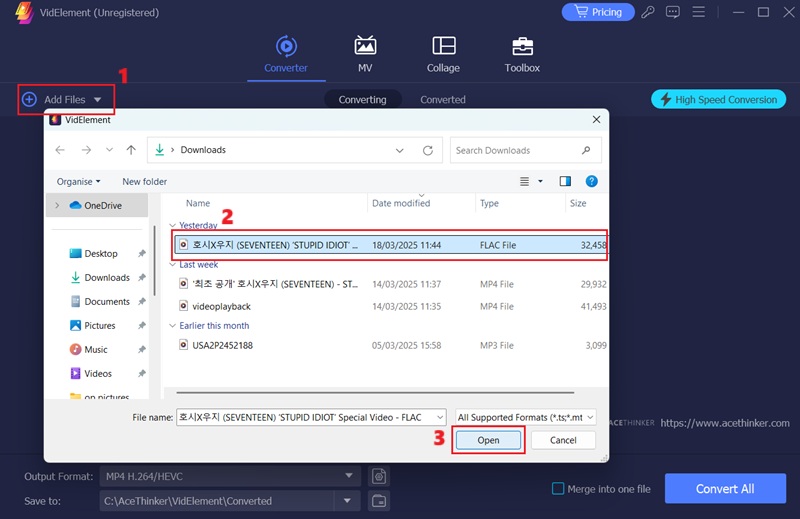Select OneDrive in the navigation pane
This screenshot has height=519, width=800.
[x=96, y=205]
